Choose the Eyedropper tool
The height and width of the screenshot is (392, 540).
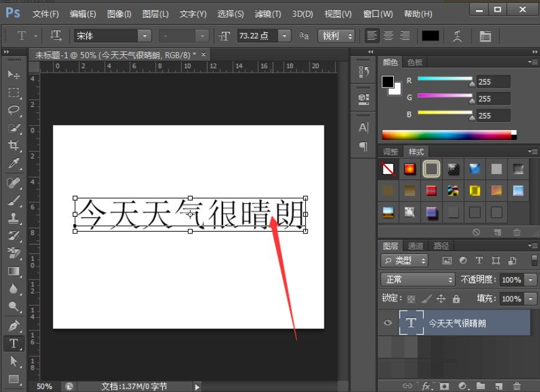coord(13,163)
